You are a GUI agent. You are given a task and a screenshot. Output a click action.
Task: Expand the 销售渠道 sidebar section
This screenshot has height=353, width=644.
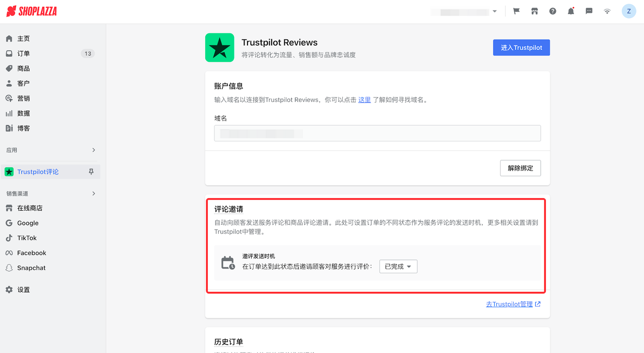tap(50, 193)
